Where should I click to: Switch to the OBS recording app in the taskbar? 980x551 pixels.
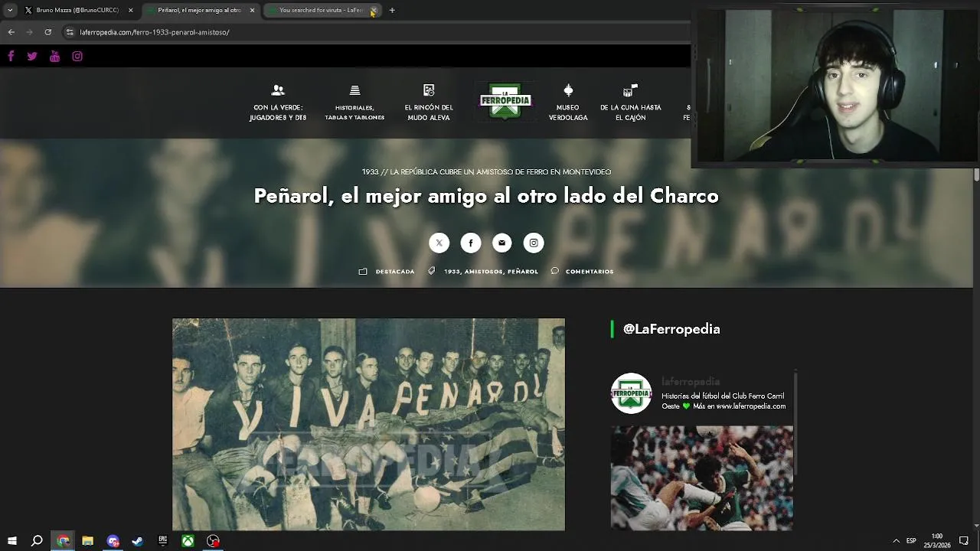pos(213,541)
